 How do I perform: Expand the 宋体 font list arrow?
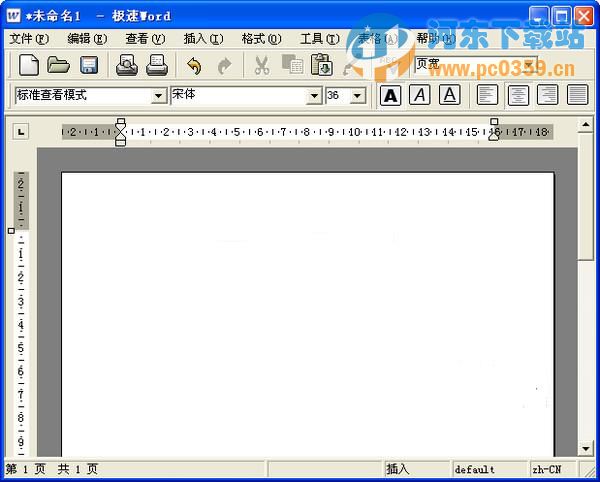pos(314,96)
